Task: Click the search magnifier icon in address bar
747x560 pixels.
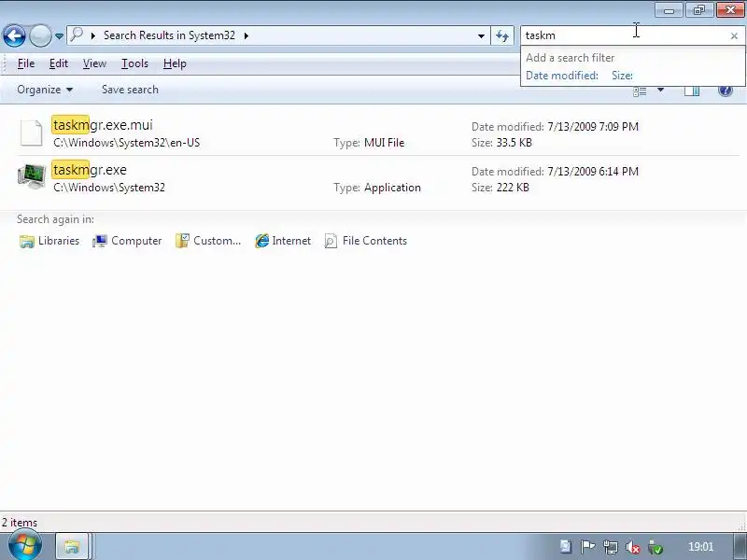Action: coord(77,35)
